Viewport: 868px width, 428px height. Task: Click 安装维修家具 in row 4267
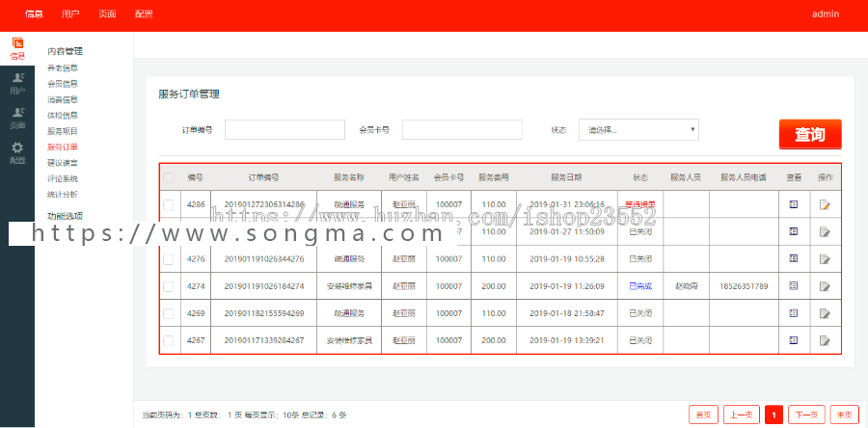pyautogui.click(x=349, y=340)
